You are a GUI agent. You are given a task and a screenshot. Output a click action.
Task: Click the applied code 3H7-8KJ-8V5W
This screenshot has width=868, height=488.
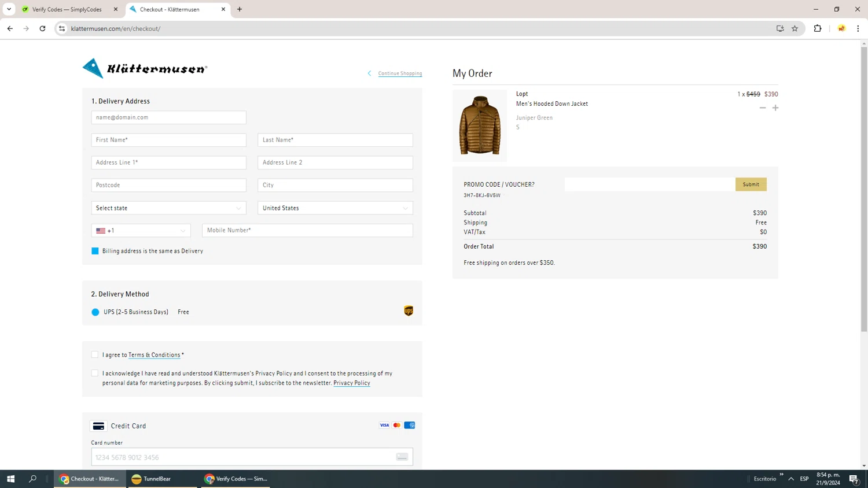(482, 195)
